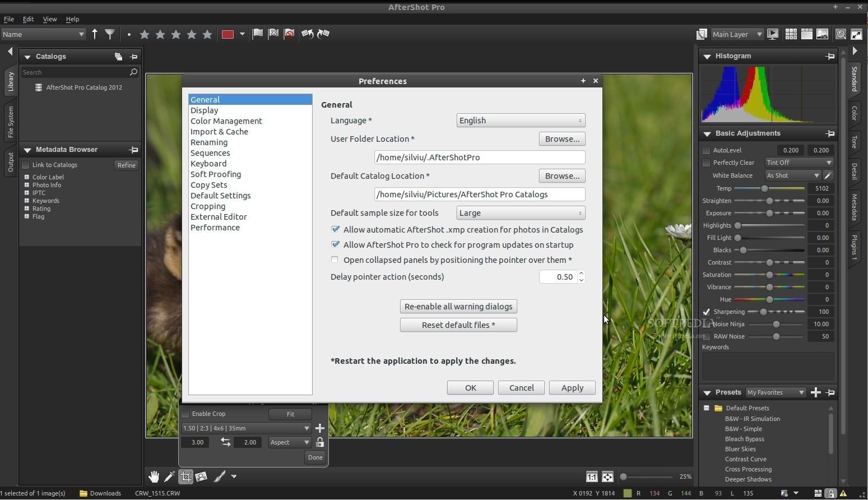Toggle the ascending sort arrow in toolbar
The height and width of the screenshot is (500, 868).
pyautogui.click(x=95, y=34)
